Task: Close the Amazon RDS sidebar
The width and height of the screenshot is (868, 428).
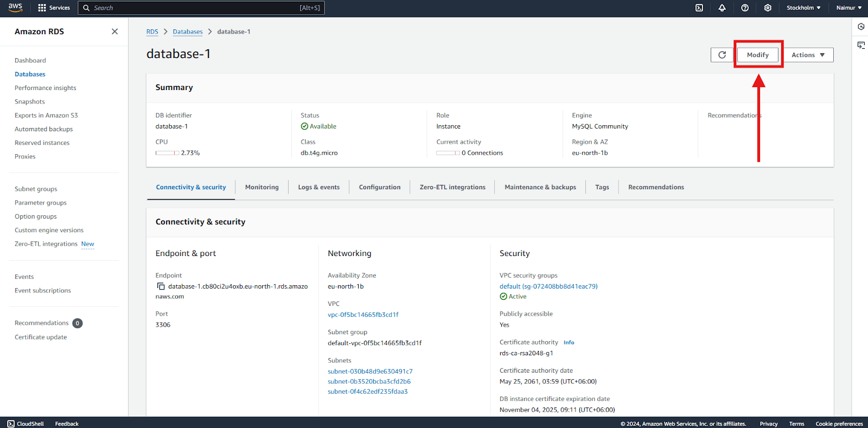Action: click(x=114, y=31)
